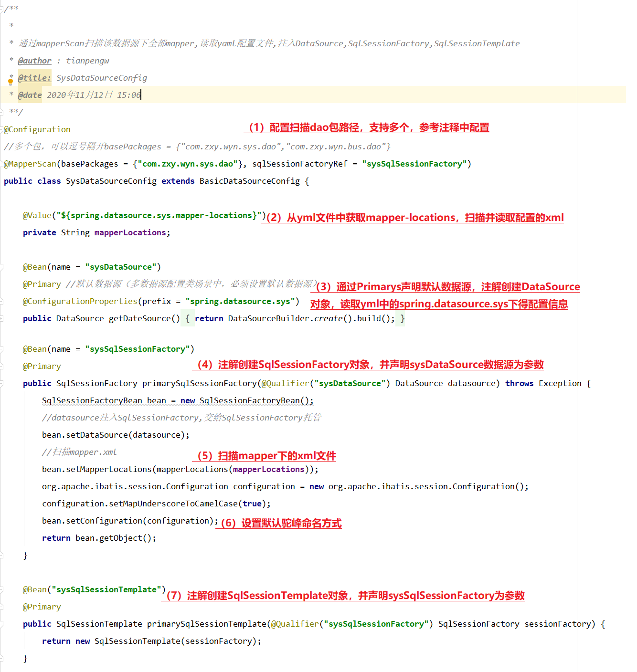Click the //扫描mapper.xml comment line

(x=79, y=452)
